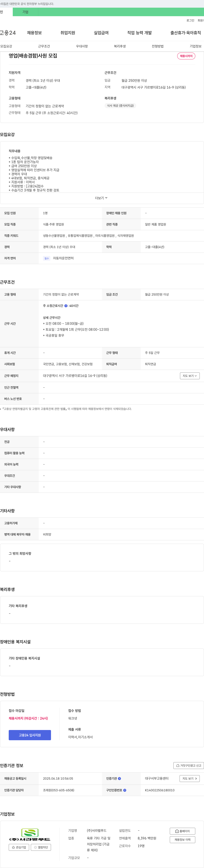Screen dimensions: 204x868
Task: Jump to the 전형방법 section tab
Action: (158, 46)
